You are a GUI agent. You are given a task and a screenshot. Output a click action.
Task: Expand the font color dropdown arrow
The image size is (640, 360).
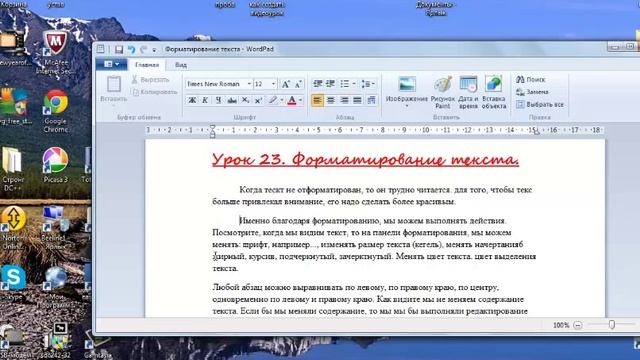pos(301,100)
